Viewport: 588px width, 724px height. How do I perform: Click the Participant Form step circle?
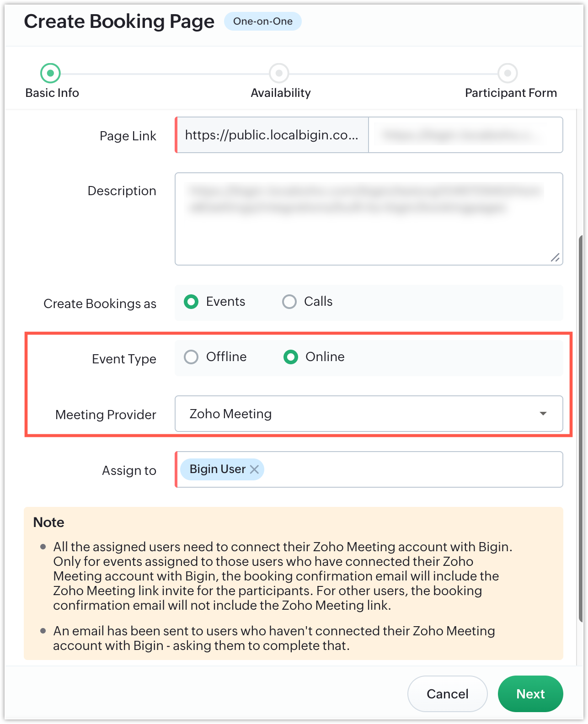tap(508, 73)
